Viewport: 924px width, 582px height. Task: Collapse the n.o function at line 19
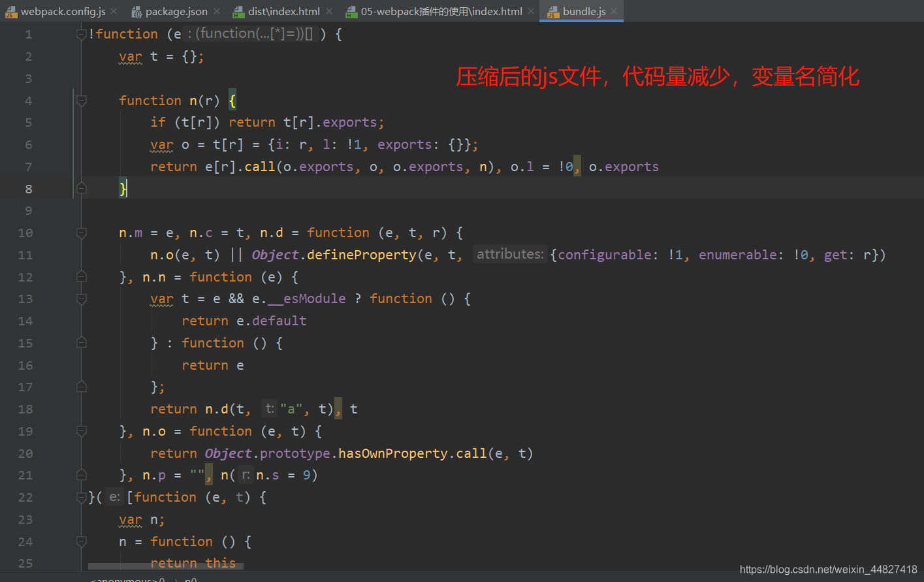[82, 431]
